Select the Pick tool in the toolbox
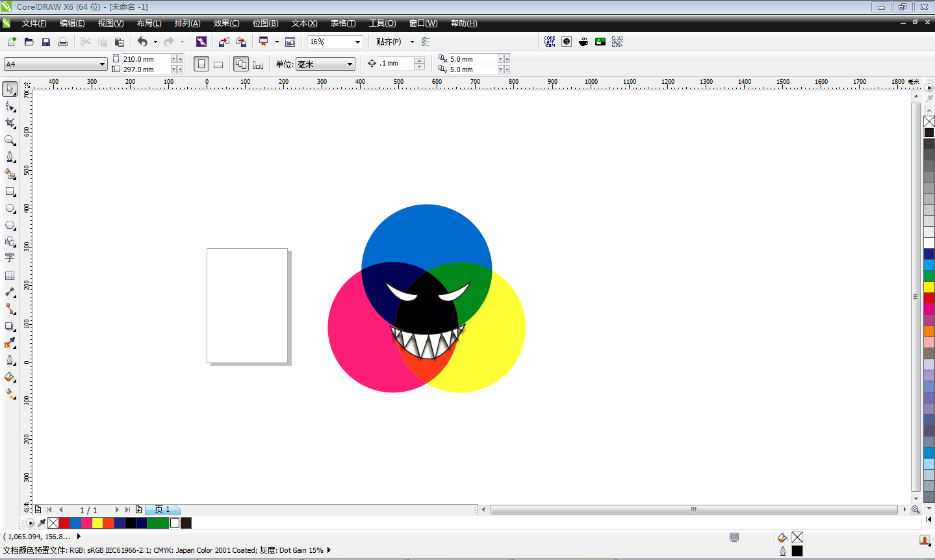This screenshot has height=560, width=935. click(x=10, y=89)
